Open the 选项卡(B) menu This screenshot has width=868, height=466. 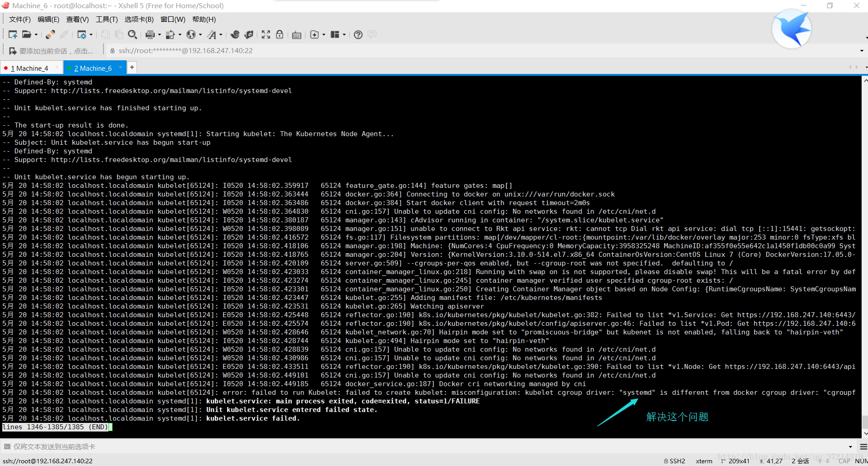(x=139, y=20)
